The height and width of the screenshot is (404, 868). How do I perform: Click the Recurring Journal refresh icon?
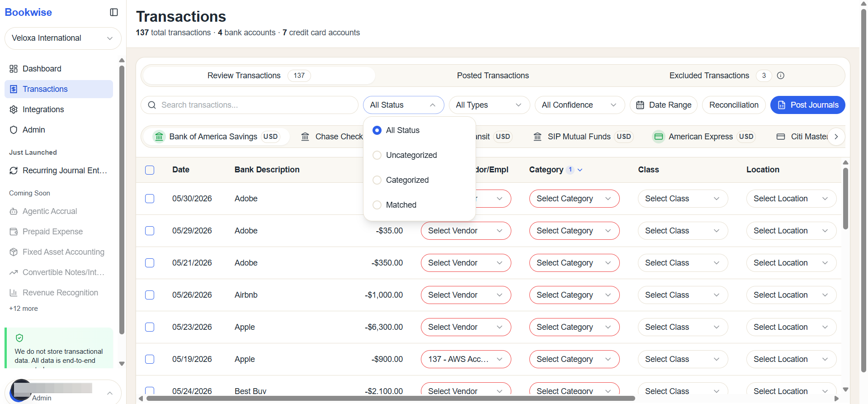point(14,171)
